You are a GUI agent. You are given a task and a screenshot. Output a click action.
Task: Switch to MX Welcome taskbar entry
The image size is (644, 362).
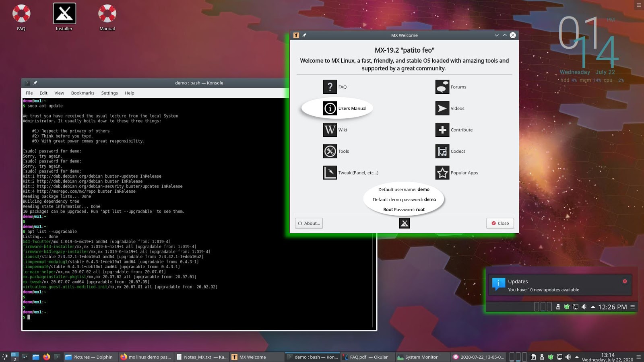pyautogui.click(x=257, y=357)
